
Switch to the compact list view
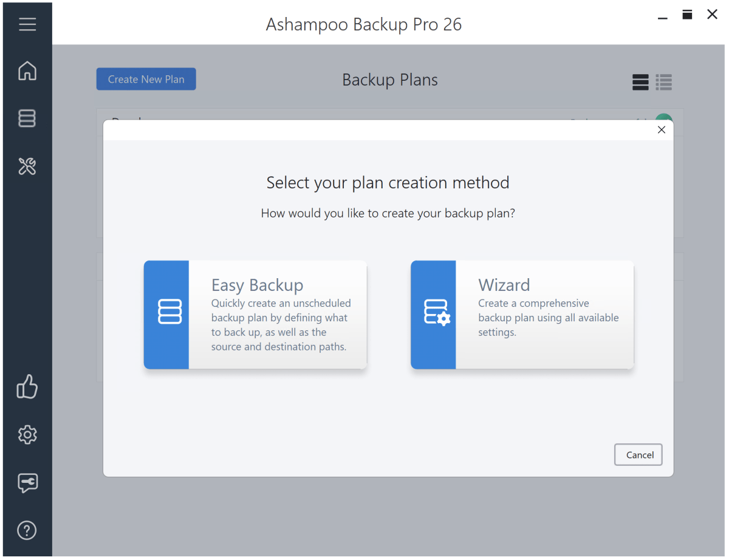tap(664, 82)
